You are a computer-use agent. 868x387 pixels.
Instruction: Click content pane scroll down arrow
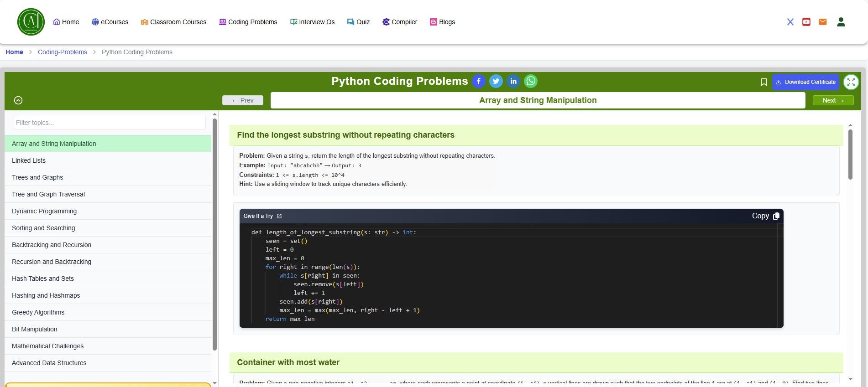pyautogui.click(x=850, y=379)
